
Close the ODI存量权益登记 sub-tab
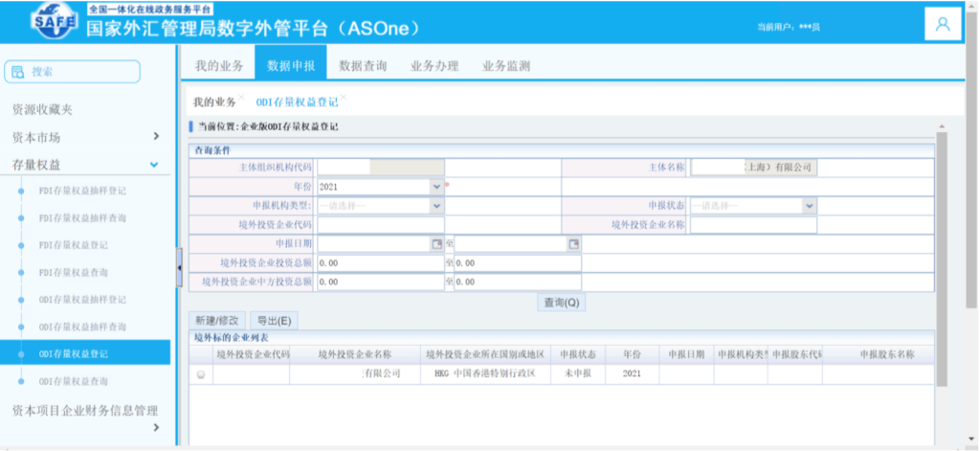pyautogui.click(x=344, y=97)
